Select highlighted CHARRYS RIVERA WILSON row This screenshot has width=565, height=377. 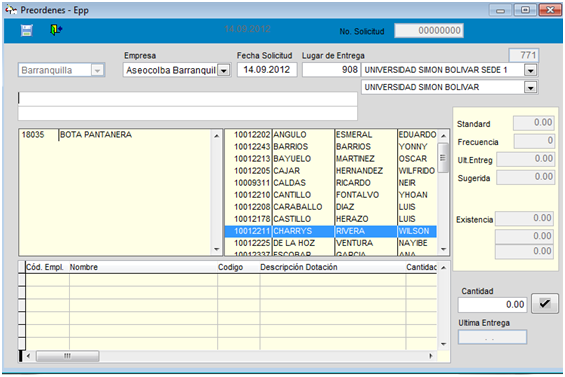(331, 231)
